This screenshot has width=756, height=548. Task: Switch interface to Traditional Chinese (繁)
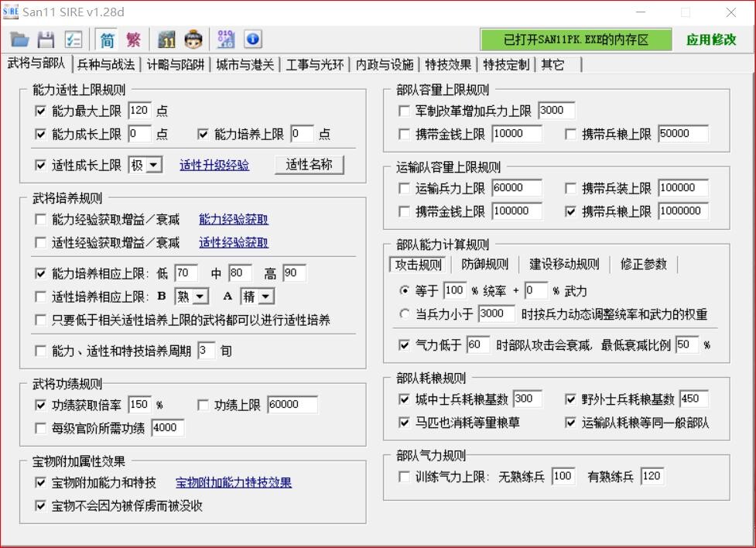[x=133, y=38]
